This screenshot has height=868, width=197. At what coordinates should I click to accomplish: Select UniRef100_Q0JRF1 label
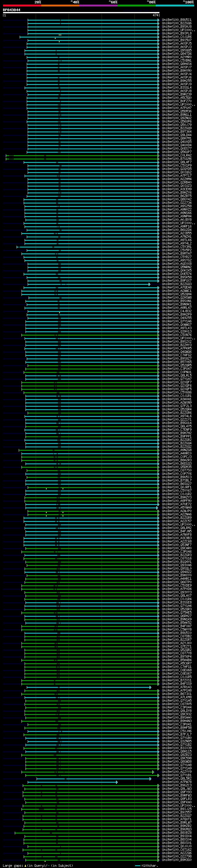176,487
